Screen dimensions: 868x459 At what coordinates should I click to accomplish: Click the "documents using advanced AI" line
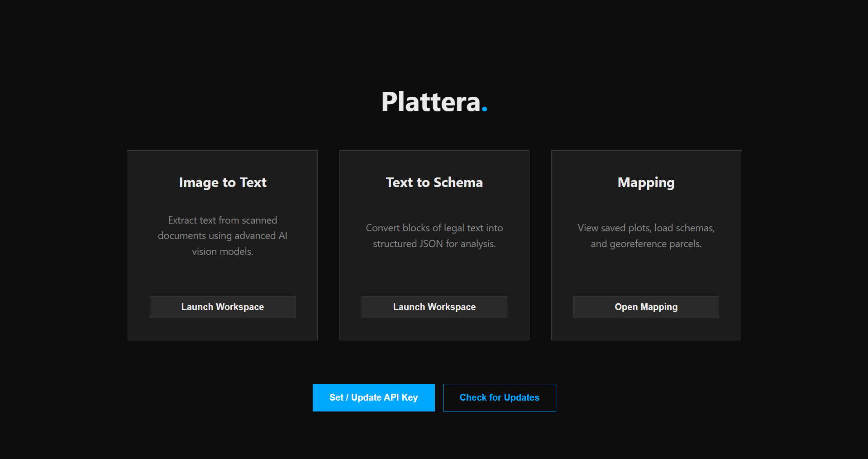coord(223,236)
